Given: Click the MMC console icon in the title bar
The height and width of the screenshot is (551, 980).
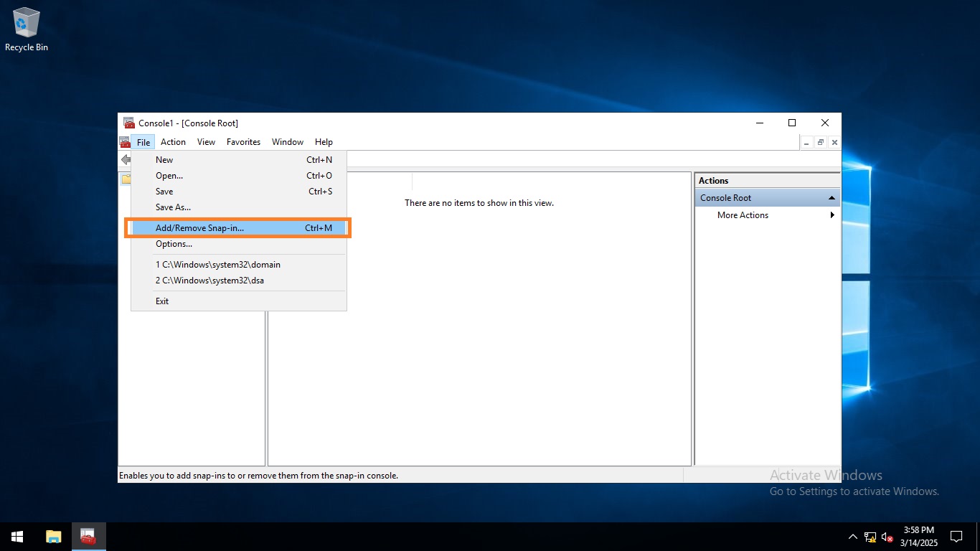Looking at the screenshot, I should coord(128,123).
